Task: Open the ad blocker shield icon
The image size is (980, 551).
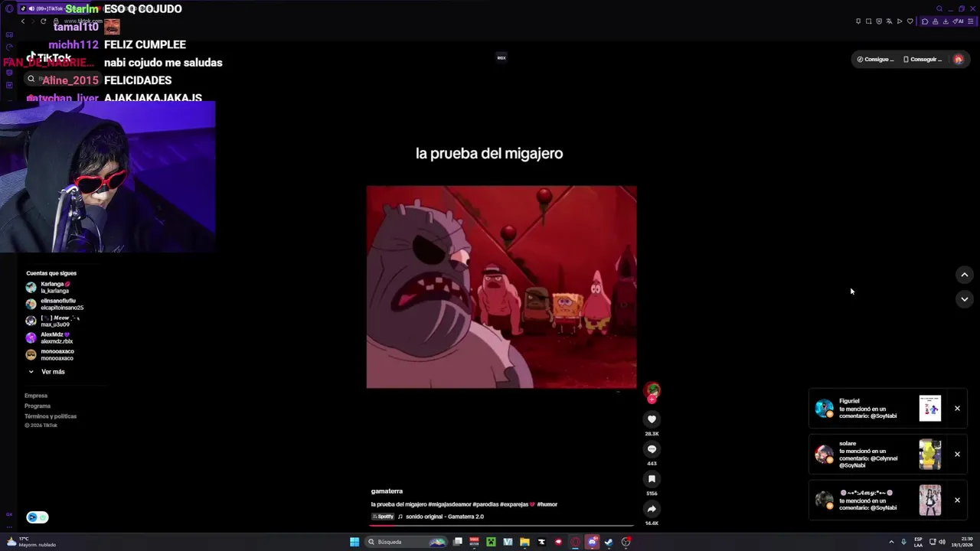Action: pyautogui.click(x=879, y=21)
